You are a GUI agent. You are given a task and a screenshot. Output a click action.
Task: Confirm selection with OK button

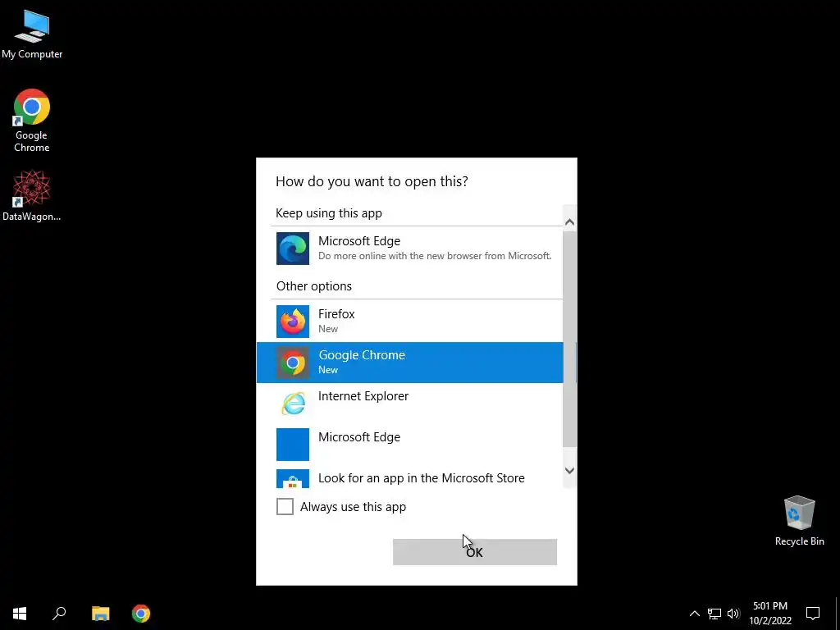(475, 552)
